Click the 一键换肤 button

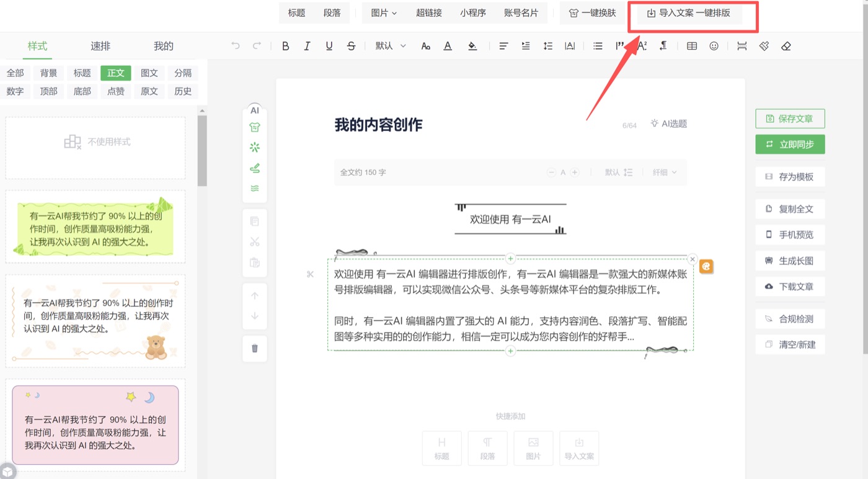point(593,12)
